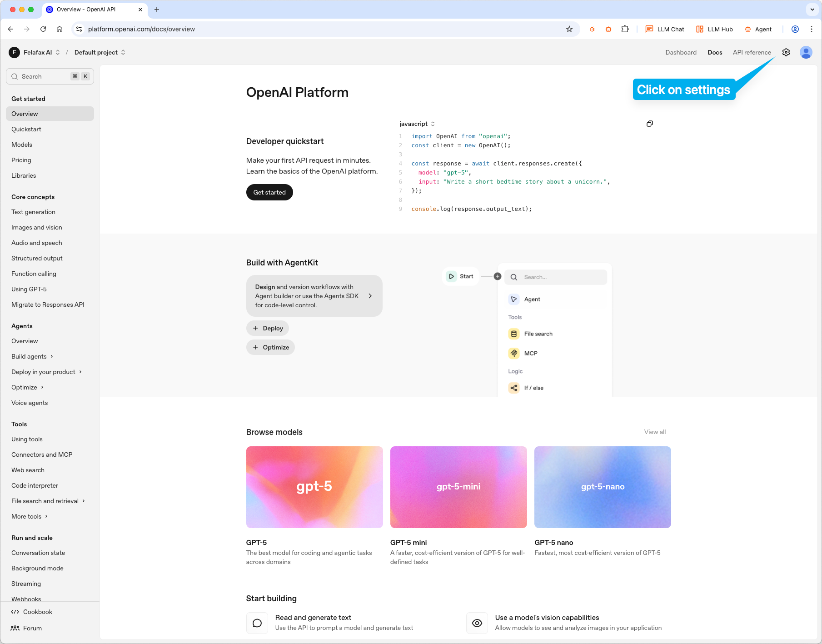
Task: Choose the File search tool
Action: pyautogui.click(x=538, y=334)
